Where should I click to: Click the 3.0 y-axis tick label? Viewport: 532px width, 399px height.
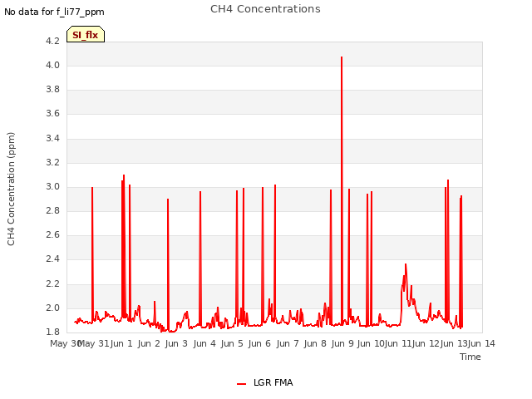pyautogui.click(x=52, y=186)
